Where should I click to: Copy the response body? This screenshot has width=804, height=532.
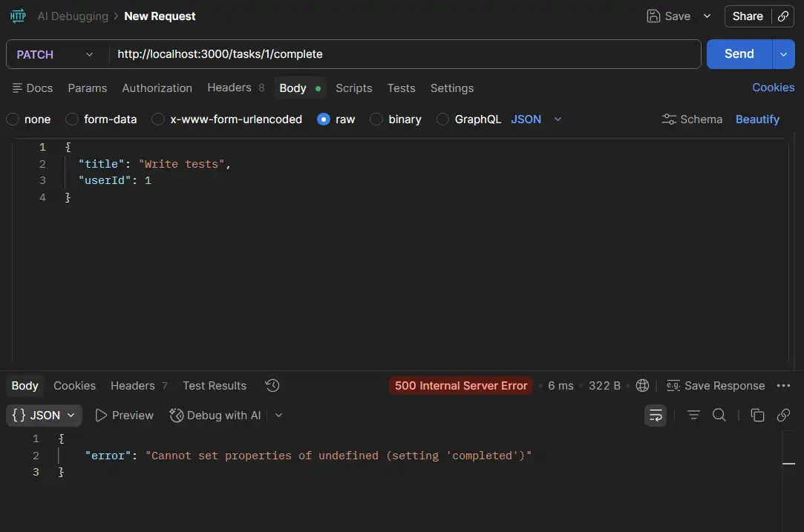point(757,416)
